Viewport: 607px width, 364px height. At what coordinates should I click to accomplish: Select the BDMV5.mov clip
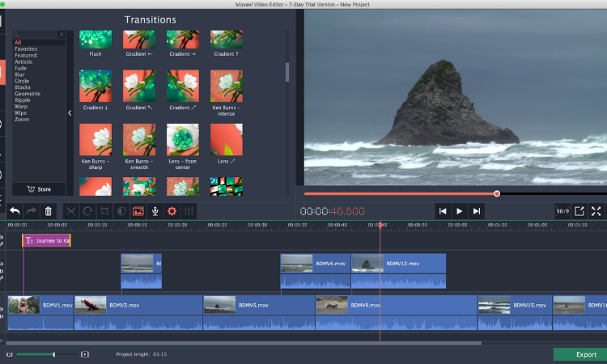click(x=259, y=312)
